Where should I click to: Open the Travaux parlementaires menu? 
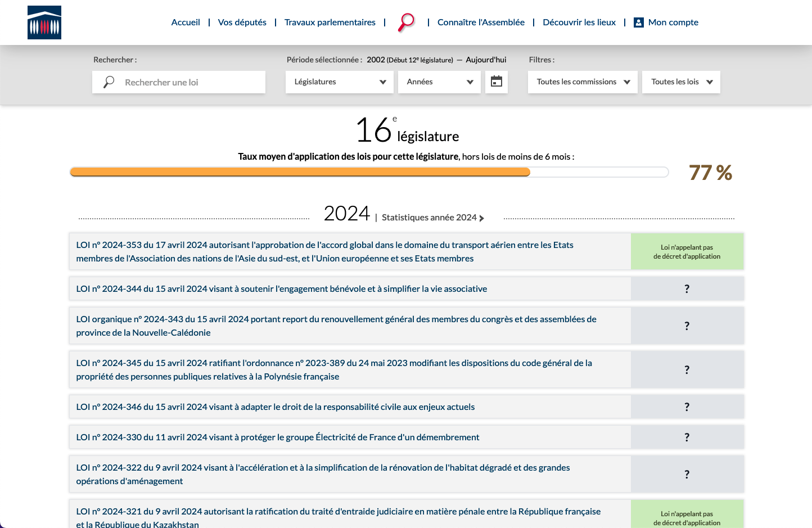(330, 22)
